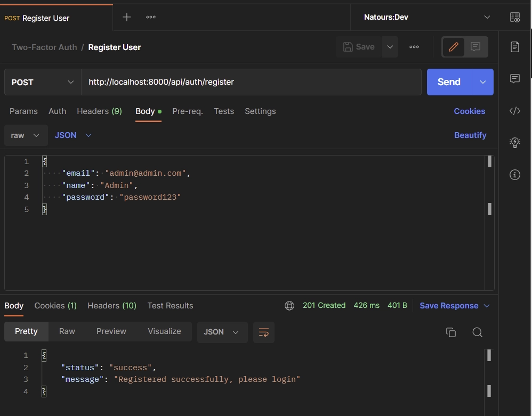Open documentation icon in right sidebar
Viewport: 532px width, 416px height.
tap(515, 47)
